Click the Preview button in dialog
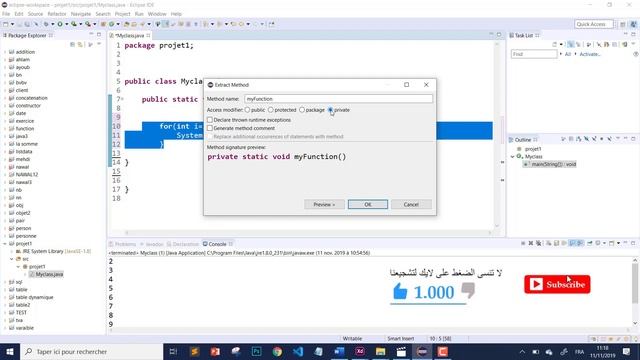Screen dimensions: 640x360 (324, 204)
